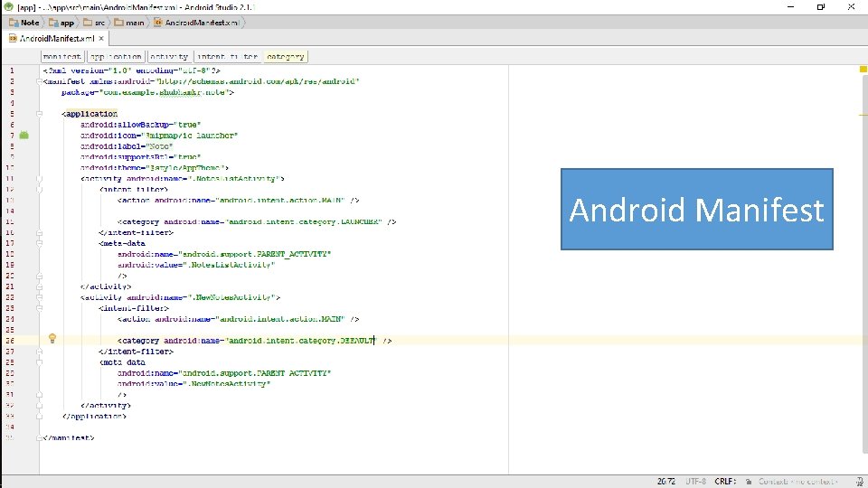The height and width of the screenshot is (488, 868).
Task: Click the 26:72 caret position in status bar
Action: pyautogui.click(x=666, y=482)
